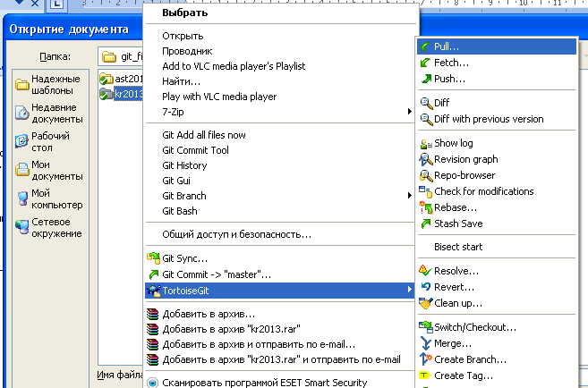This screenshot has width=588, height=388.
Task: Click the TortoiseGit turtle icon
Action: 153,291
